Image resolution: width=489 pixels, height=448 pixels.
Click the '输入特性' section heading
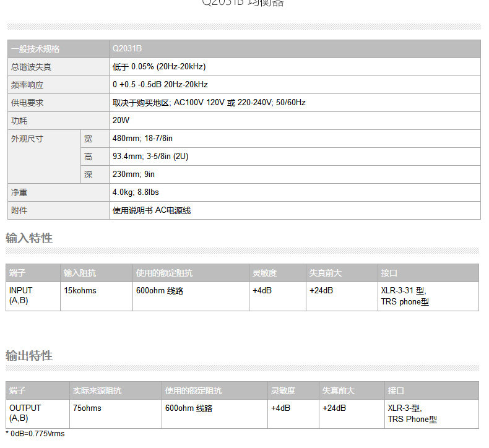click(x=29, y=238)
